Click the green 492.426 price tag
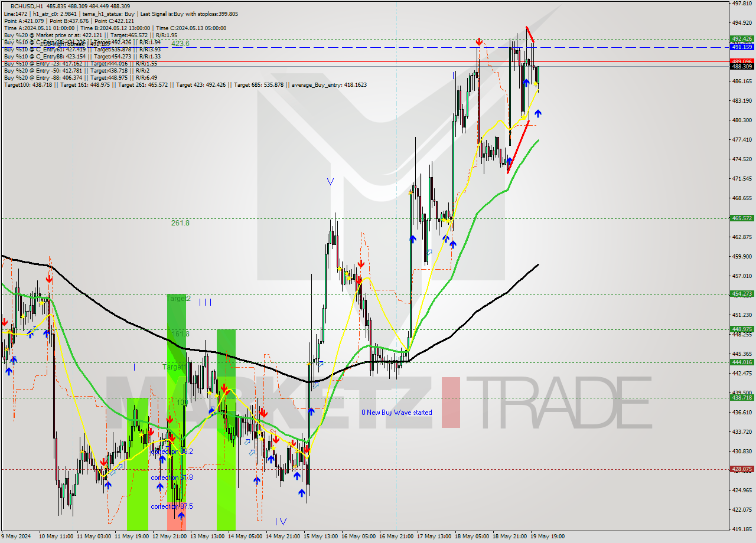Image resolution: width=756 pixels, height=543 pixels. (741, 39)
